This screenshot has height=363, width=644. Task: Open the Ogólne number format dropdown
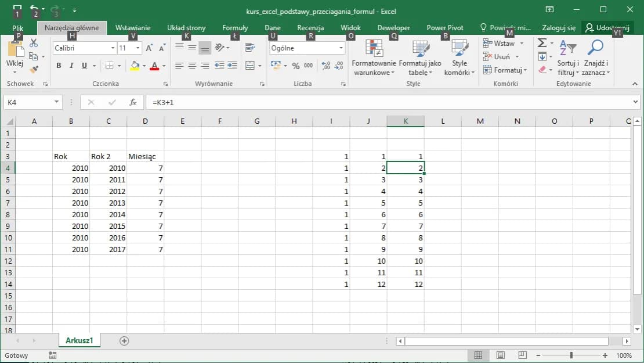[341, 48]
